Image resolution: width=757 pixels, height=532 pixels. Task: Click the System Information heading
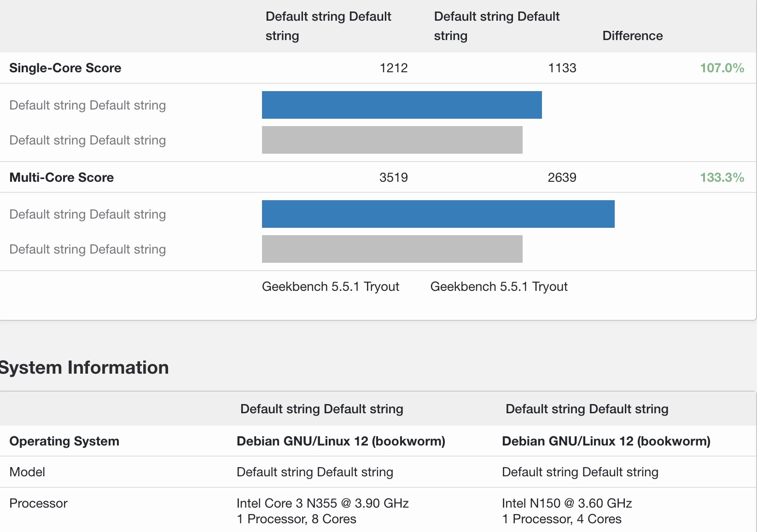pyautogui.click(x=84, y=368)
